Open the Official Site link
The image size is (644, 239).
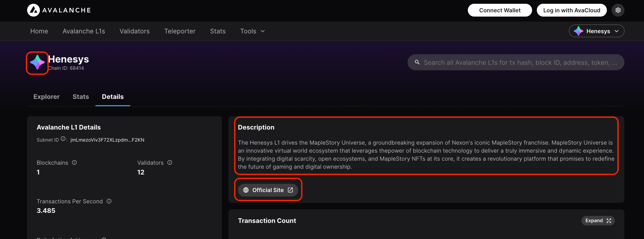tap(268, 190)
